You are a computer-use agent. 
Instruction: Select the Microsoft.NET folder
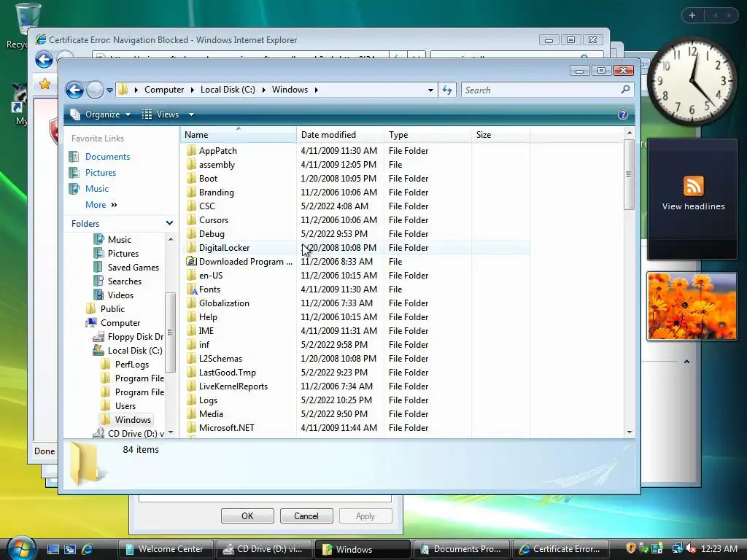[x=226, y=427]
